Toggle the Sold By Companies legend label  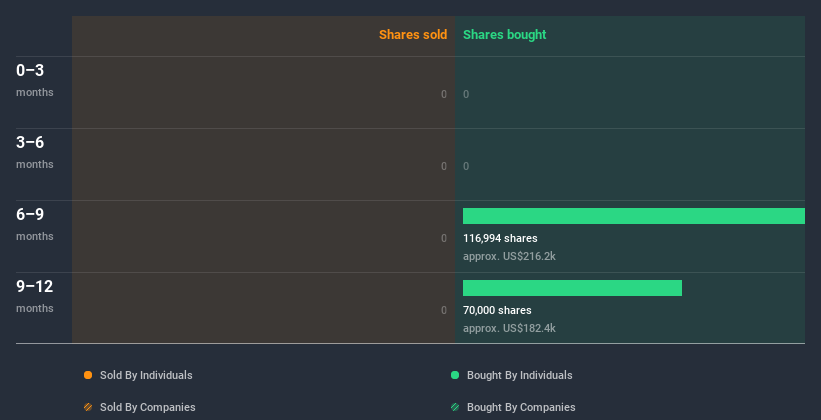[x=148, y=407]
